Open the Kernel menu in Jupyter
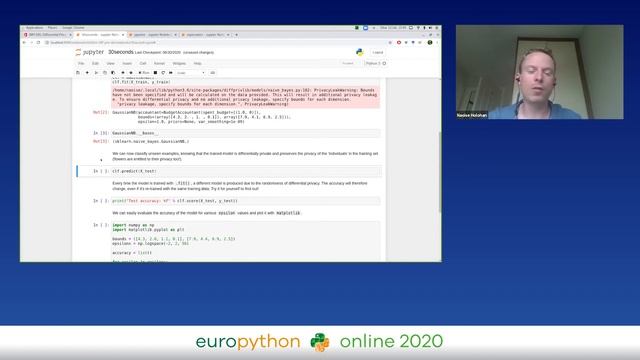The width and height of the screenshot is (640, 360). coord(159,63)
